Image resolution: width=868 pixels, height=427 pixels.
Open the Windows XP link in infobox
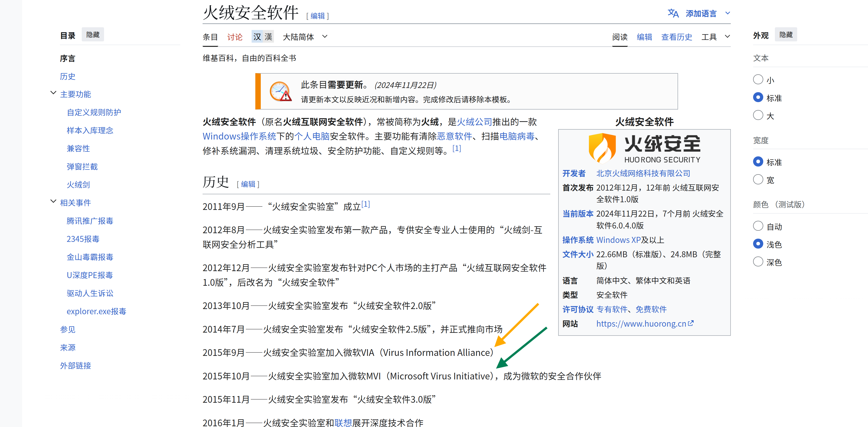[x=618, y=240]
